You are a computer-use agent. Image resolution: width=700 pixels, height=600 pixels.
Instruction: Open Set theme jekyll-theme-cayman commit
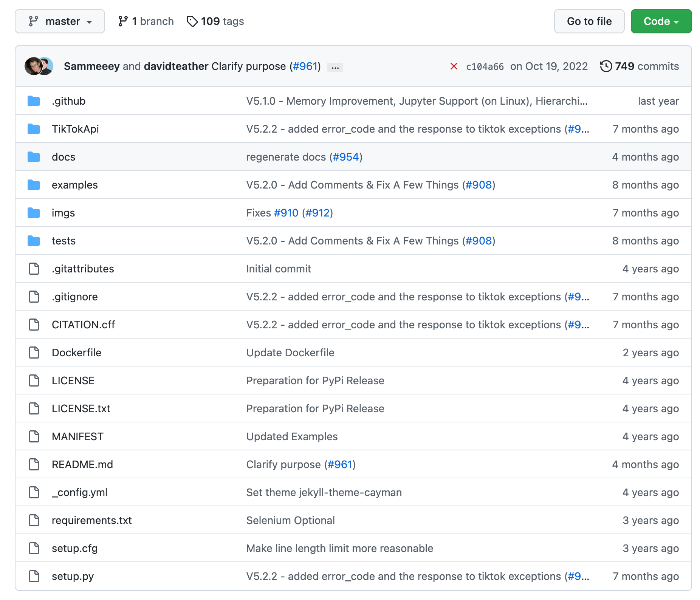tap(324, 492)
